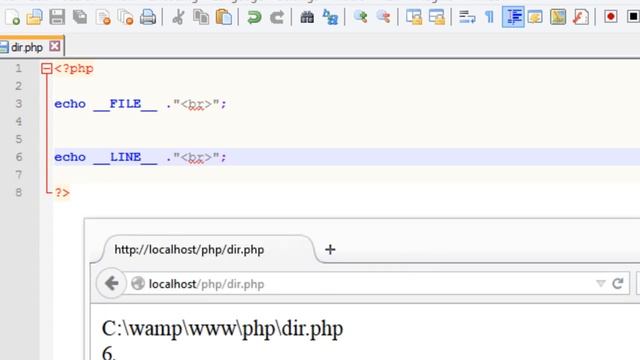This screenshot has height=360, width=640.
Task: Close the dir.php tab with red X
Action: coord(55,47)
